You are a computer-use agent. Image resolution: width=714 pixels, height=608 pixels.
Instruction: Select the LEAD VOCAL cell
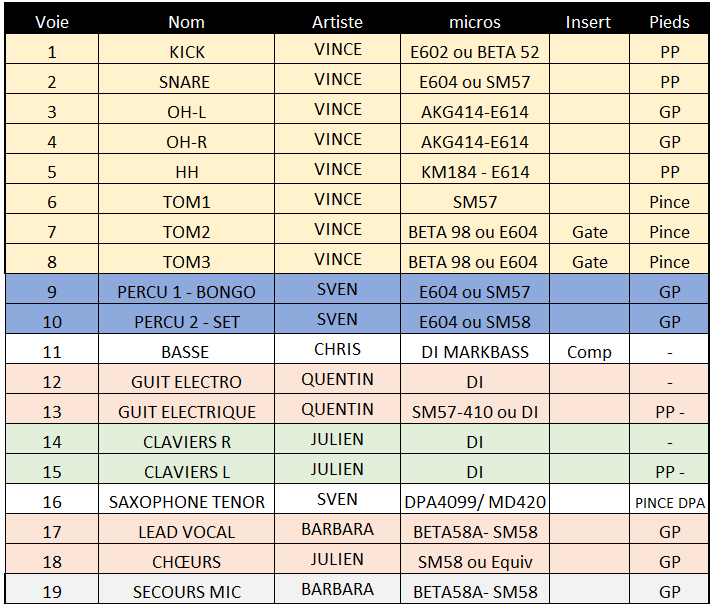point(186,532)
